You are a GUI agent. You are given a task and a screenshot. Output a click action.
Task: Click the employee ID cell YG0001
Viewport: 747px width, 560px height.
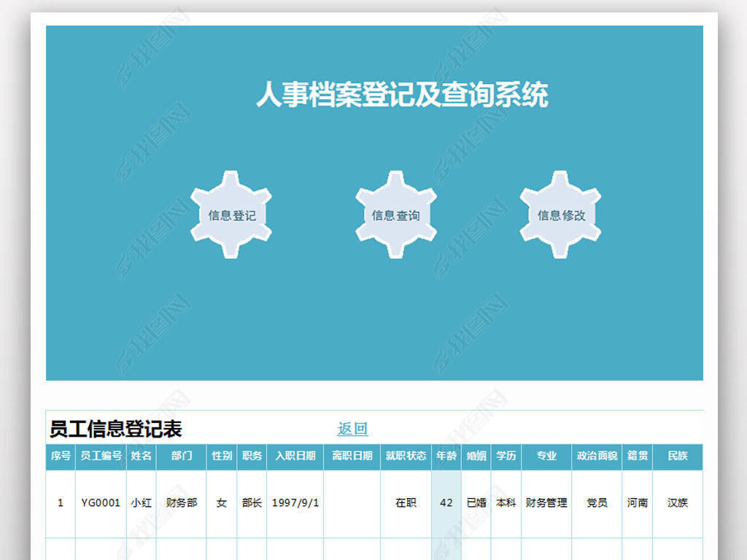[101, 502]
